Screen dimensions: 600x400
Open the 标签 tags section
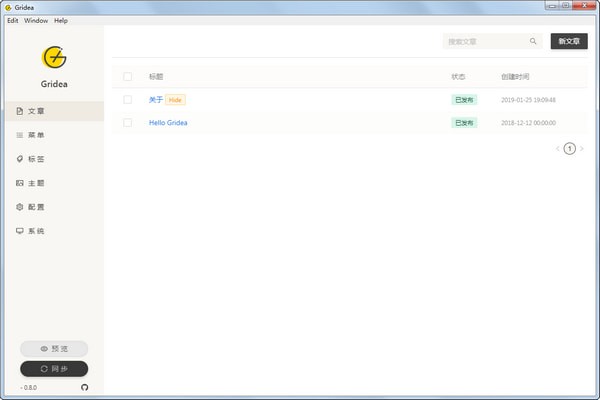pyautogui.click(x=31, y=159)
